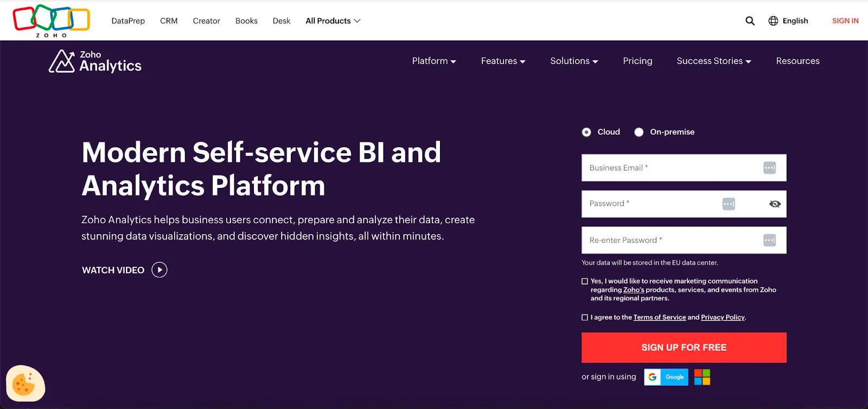Select the On-premise radio option
Image resolution: width=868 pixels, height=409 pixels.
click(x=639, y=132)
